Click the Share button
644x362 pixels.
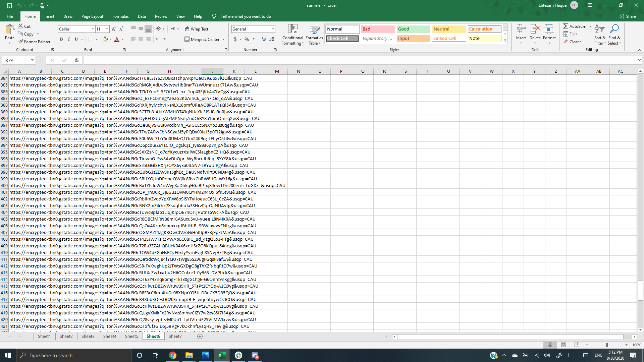628,16
